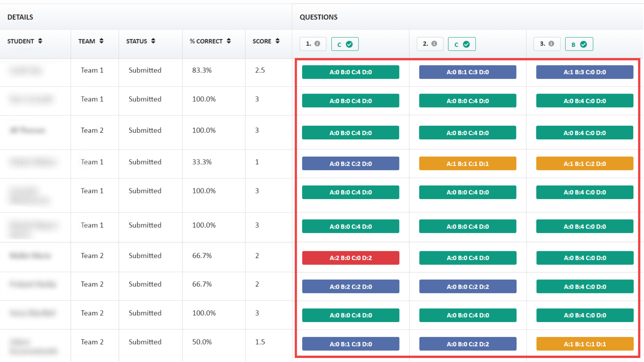The width and height of the screenshot is (644, 362).
Task: Click the checkmark on question 1's answer C badge
Action: [349, 44]
